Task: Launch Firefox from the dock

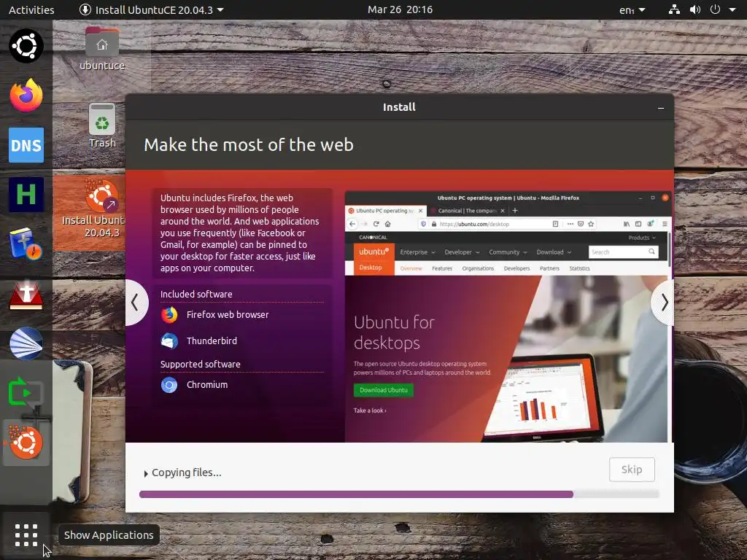Action: [26, 96]
